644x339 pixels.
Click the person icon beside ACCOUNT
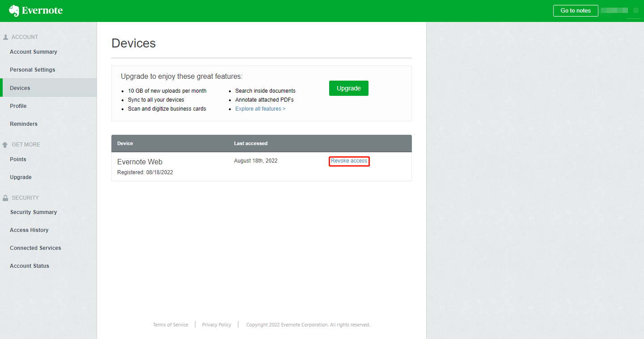click(5, 37)
